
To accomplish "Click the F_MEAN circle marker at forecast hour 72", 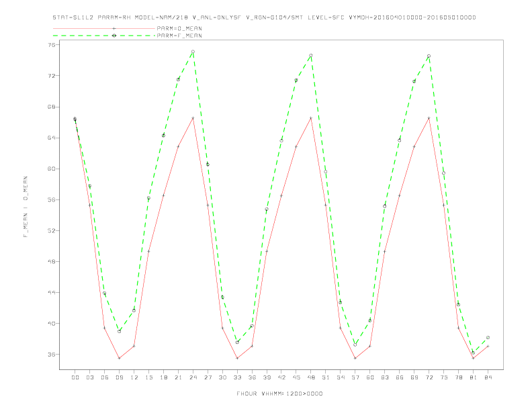I will (429, 56).
